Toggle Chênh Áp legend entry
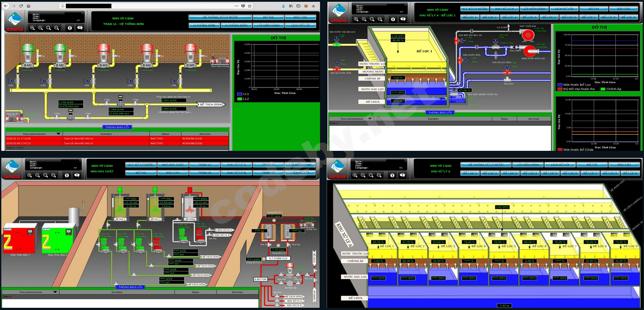Image resolution: width=644 pixels, height=310 pixels. [x=610, y=89]
